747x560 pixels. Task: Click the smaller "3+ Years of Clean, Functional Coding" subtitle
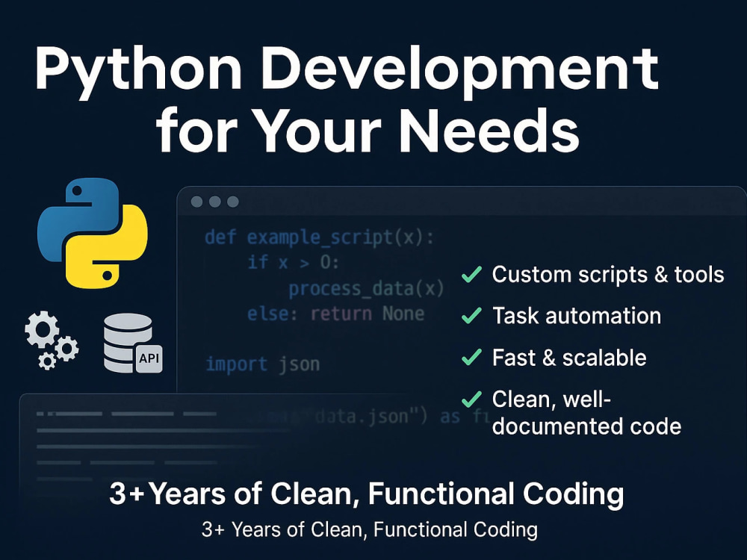(x=370, y=529)
